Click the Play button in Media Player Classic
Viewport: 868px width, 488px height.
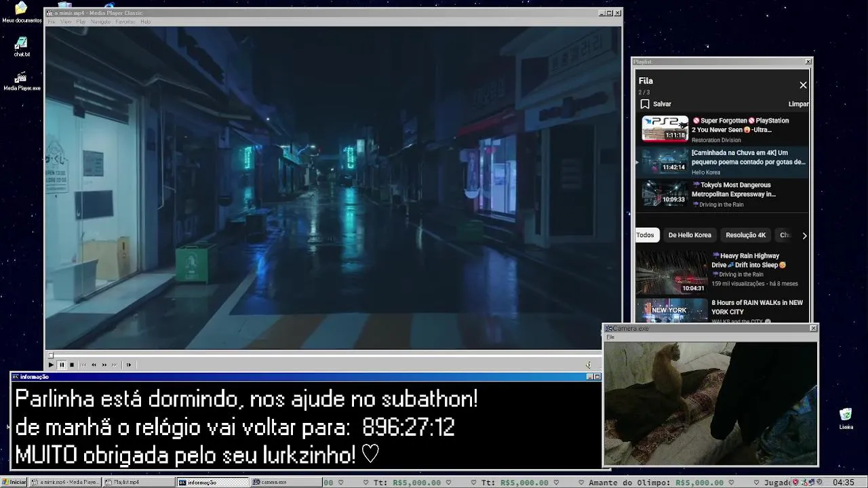[x=51, y=365]
